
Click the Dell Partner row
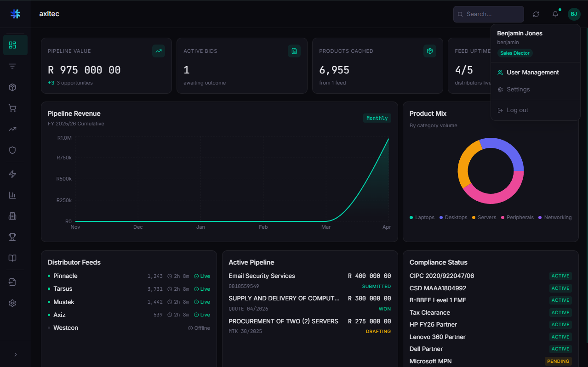pos(491,349)
